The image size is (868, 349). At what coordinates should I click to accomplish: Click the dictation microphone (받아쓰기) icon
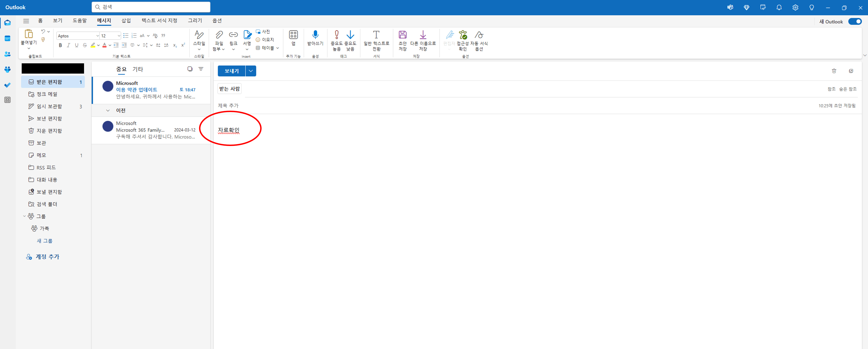pos(315,35)
